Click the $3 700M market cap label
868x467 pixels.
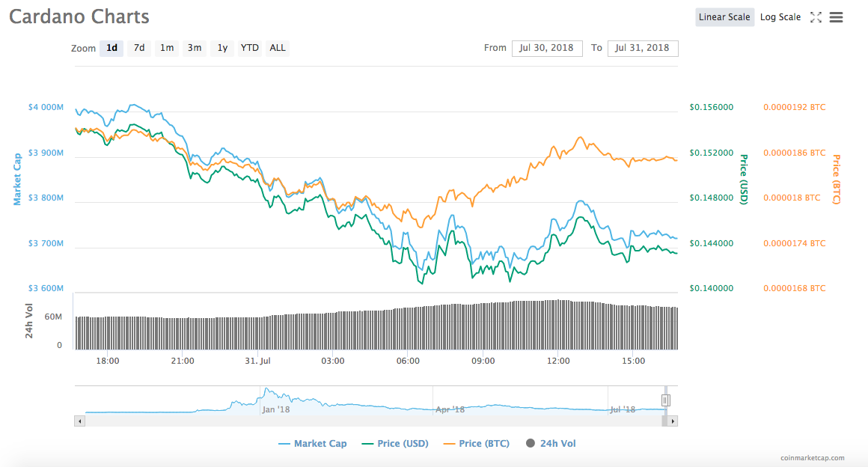tap(46, 244)
